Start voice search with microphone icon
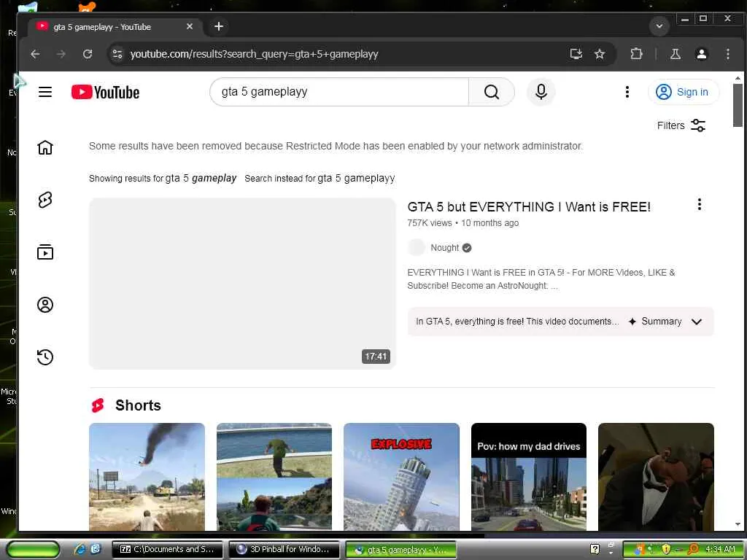The image size is (747, 560). (x=541, y=92)
